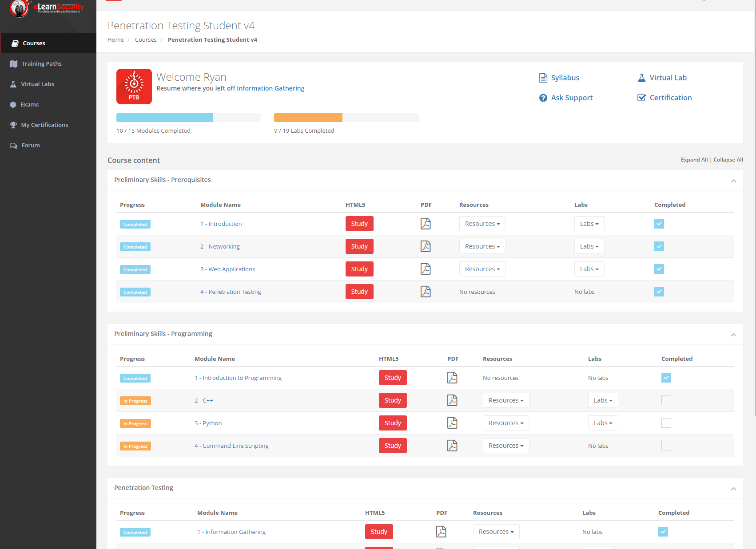Open the PDF for 2 - Networking module

pos(426,246)
